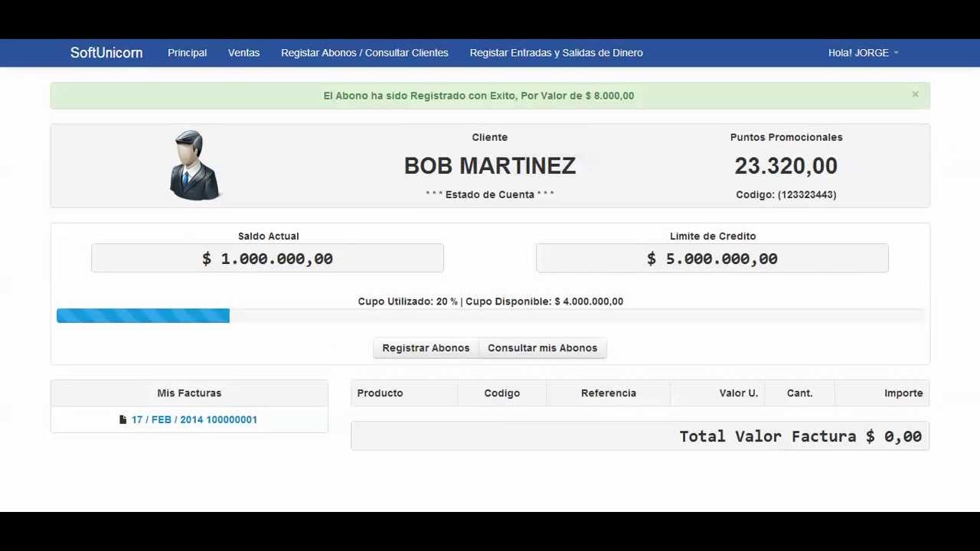
Task: Click the Estado de Cuenta subtitle
Action: pos(490,194)
